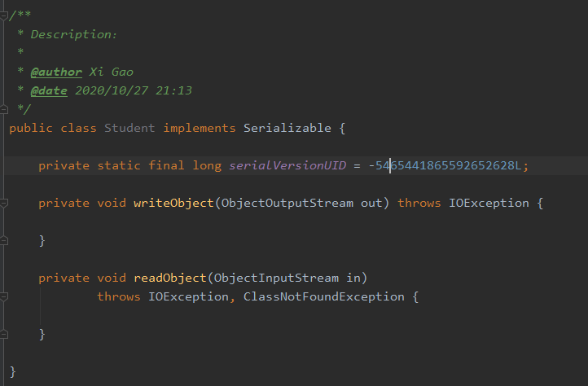588x386 pixels.
Task: Click the serialVersionUID long number value
Action: (x=445, y=165)
